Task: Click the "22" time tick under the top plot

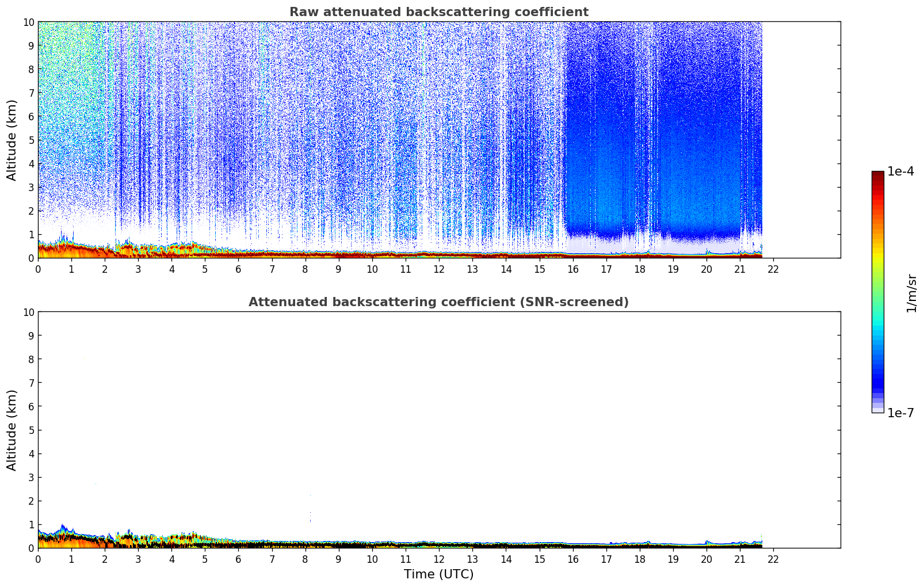Action: pyautogui.click(x=773, y=269)
